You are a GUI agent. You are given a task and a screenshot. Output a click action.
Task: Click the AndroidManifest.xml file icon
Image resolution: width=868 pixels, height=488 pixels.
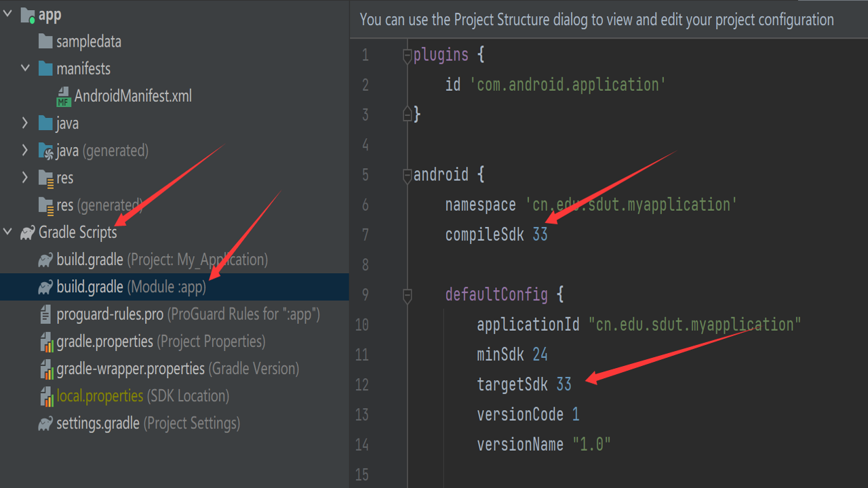[x=64, y=96]
